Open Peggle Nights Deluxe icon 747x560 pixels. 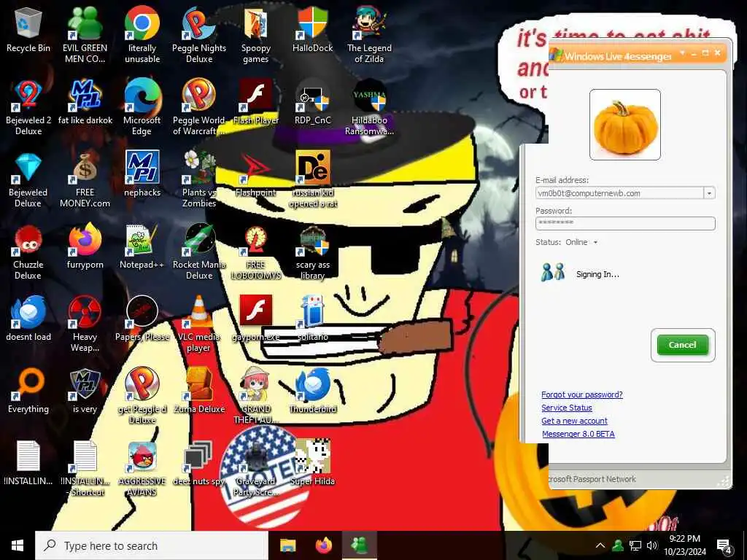pyautogui.click(x=199, y=34)
